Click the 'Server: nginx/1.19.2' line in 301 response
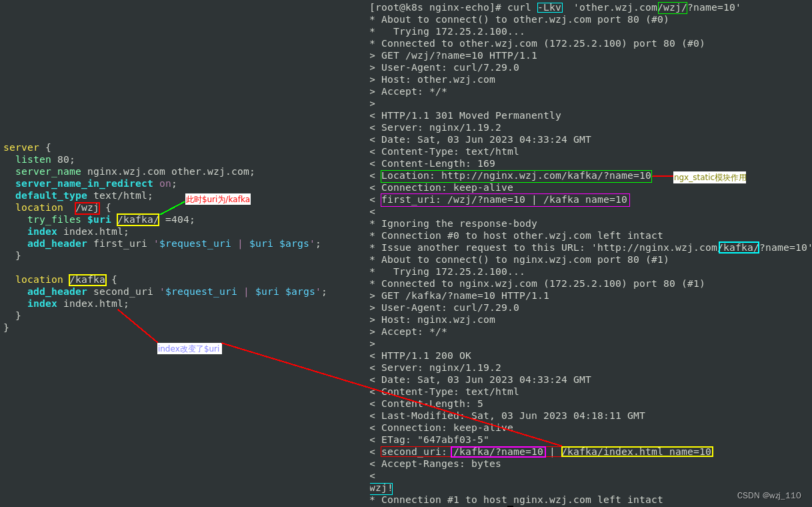 (x=435, y=127)
